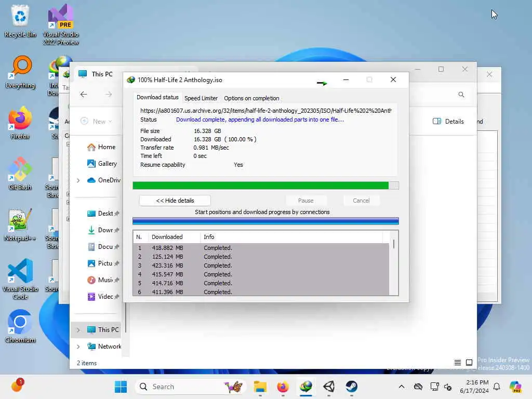This screenshot has width=532, height=399.
Task: Click the IDM dialog title bar icon
Action: pos(131,80)
